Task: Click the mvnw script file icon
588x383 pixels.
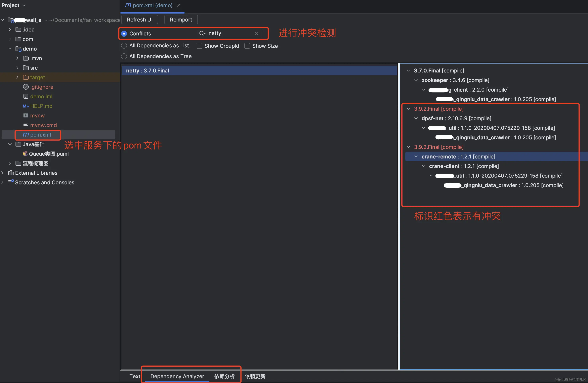Action: coord(26,115)
